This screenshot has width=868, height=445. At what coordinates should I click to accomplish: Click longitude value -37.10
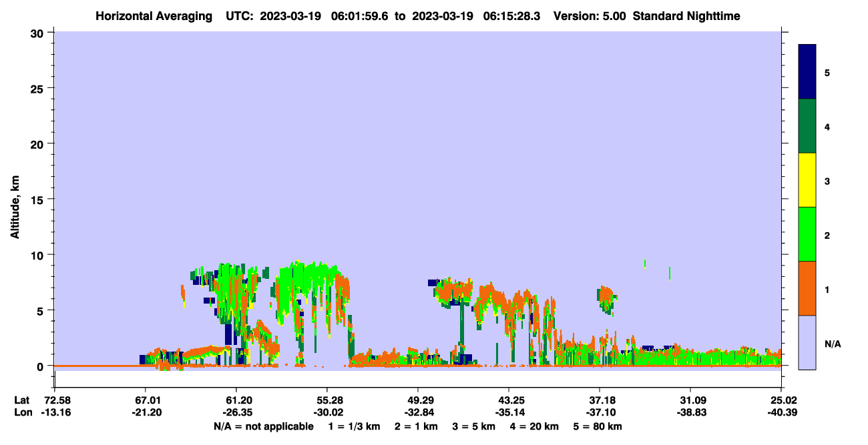click(600, 412)
